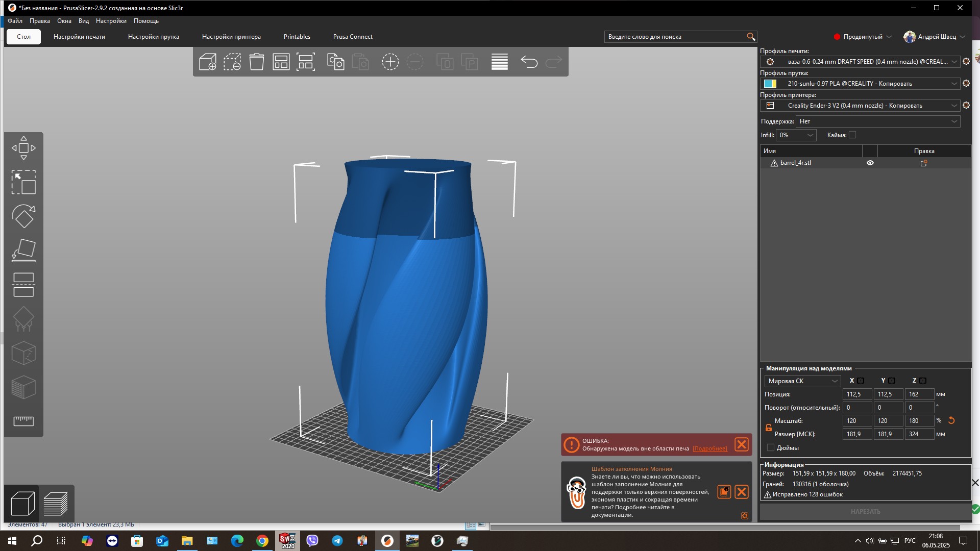This screenshot has height=551, width=980.
Task: Click the Undo arrow in toolbar
Action: click(529, 62)
